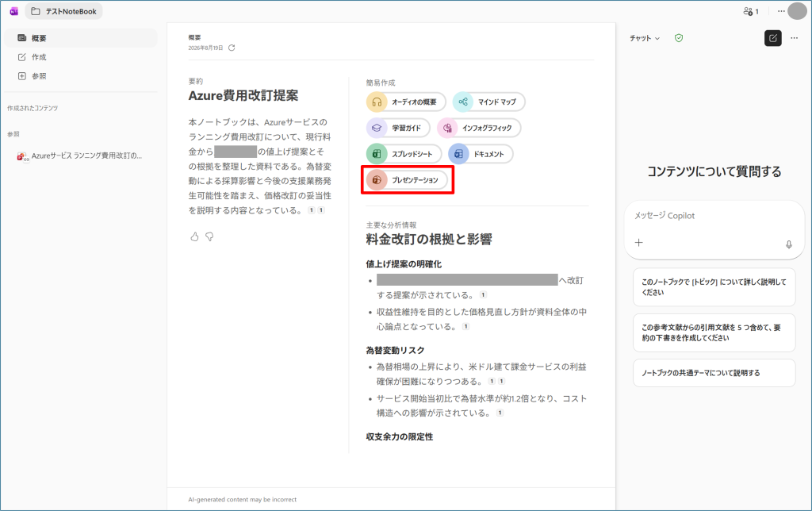Click citation marker after 論点となっている
The height and width of the screenshot is (511, 812).
[x=466, y=326]
